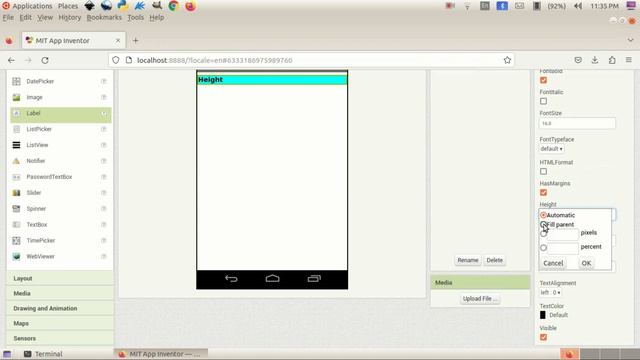640x360 pixels.
Task: Reload the page in Firefox
Action: point(45,60)
